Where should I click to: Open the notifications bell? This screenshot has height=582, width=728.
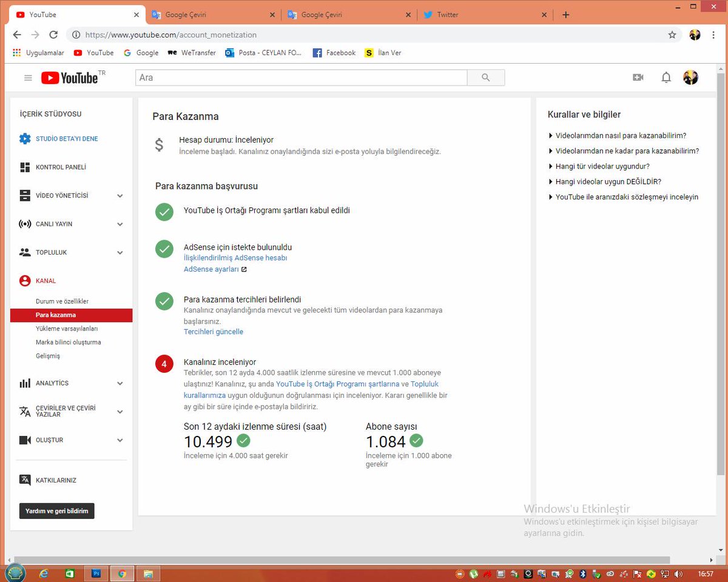pos(666,78)
